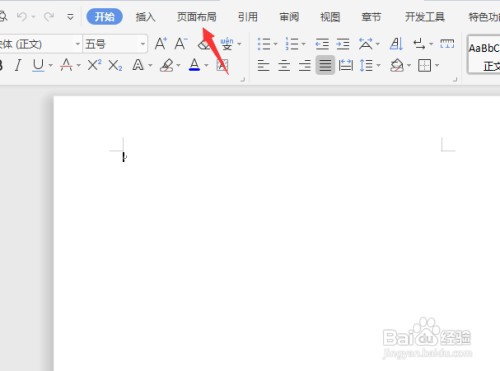Open the text effects dropdown arrow
Viewport: 500px width, 371px height.
pos(150,65)
